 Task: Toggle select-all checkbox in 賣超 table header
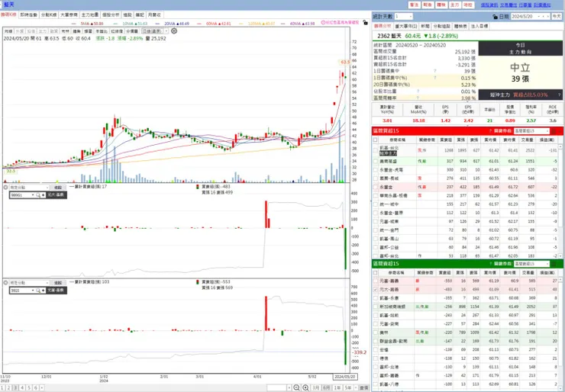coord(376,272)
